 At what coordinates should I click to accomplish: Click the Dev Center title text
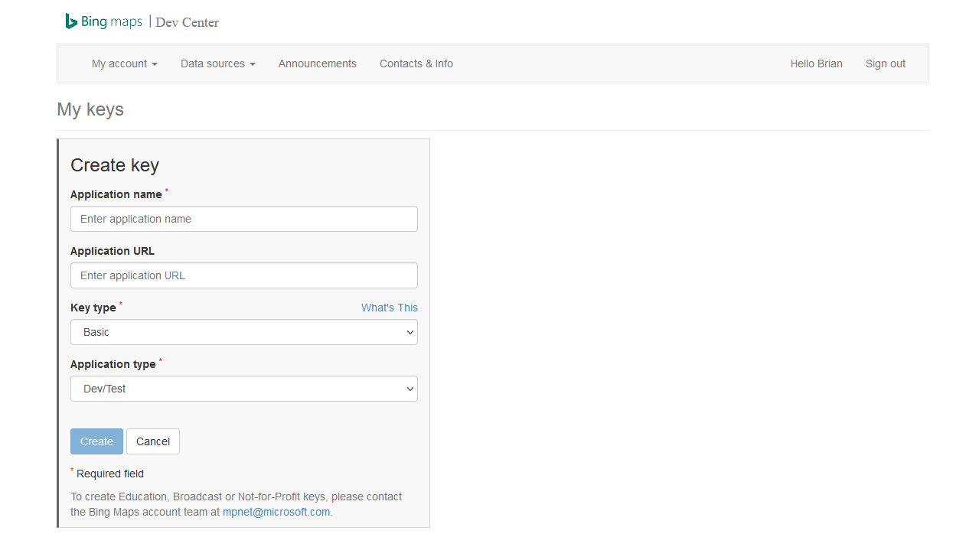coord(188,22)
